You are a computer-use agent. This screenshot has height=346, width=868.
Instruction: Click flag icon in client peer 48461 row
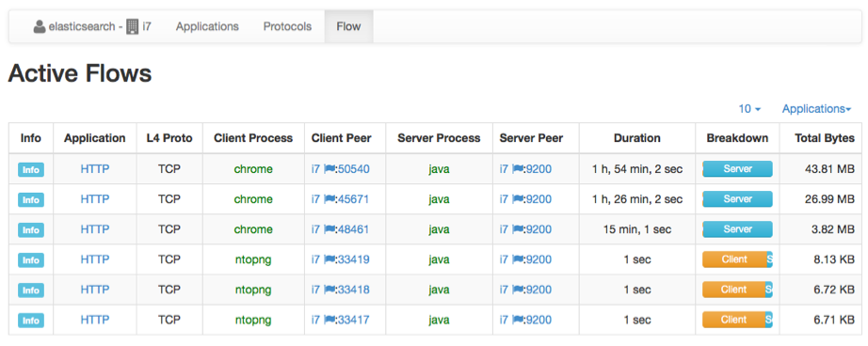click(x=330, y=229)
